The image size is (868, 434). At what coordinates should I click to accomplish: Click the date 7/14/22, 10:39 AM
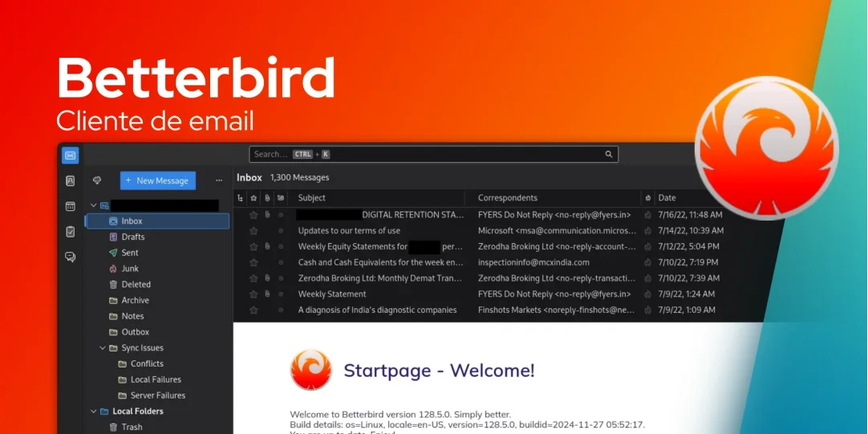pyautogui.click(x=691, y=231)
